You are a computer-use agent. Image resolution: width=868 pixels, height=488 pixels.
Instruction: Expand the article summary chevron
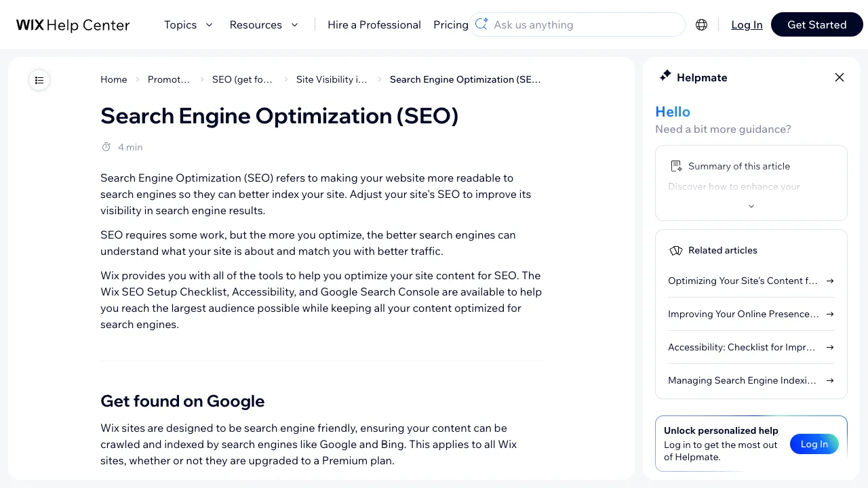[751, 206]
